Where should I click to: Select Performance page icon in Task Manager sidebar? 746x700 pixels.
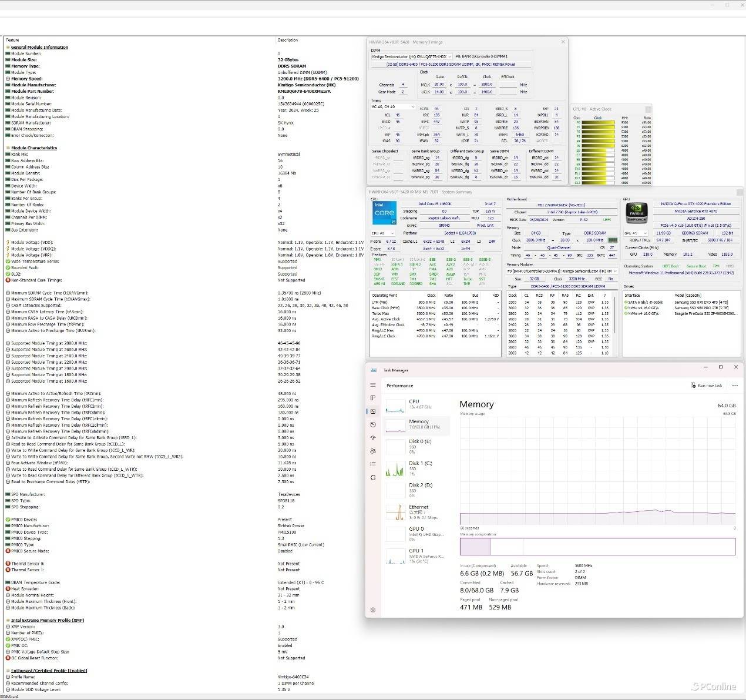373,411
